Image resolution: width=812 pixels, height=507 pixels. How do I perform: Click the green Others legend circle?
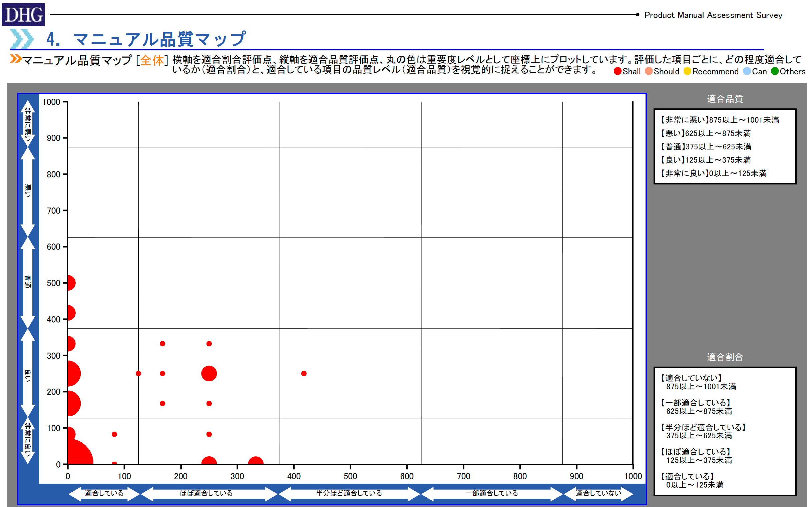click(774, 71)
